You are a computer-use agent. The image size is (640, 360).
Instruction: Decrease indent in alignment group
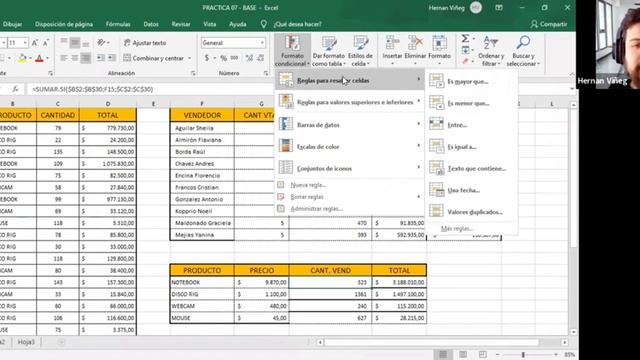coord(100,58)
